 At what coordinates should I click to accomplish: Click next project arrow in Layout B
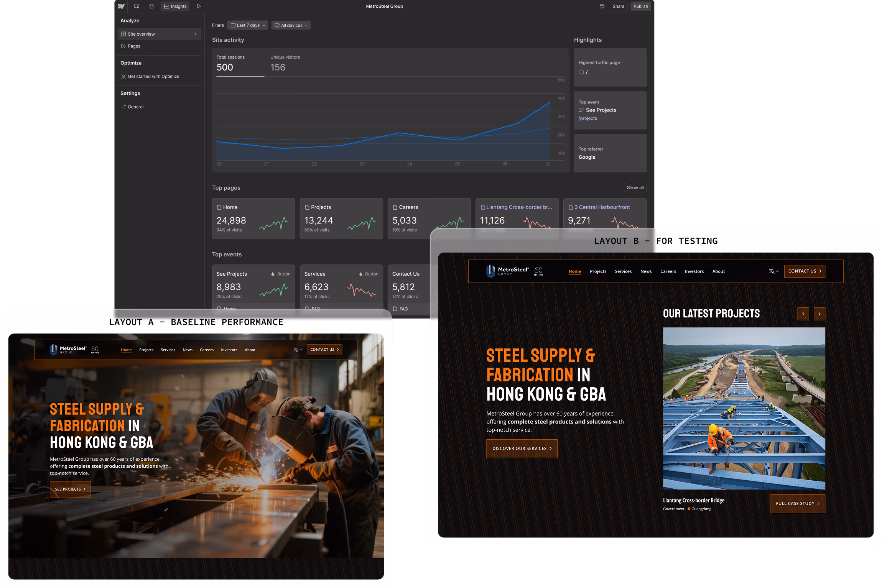coord(819,314)
